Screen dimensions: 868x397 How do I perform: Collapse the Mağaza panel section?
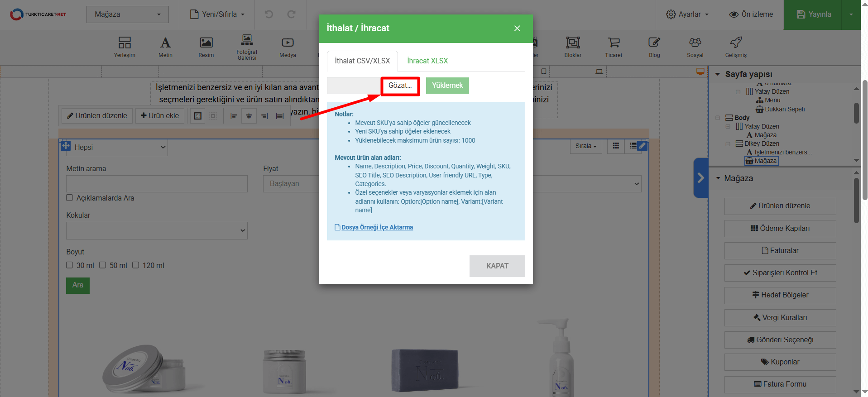718,178
